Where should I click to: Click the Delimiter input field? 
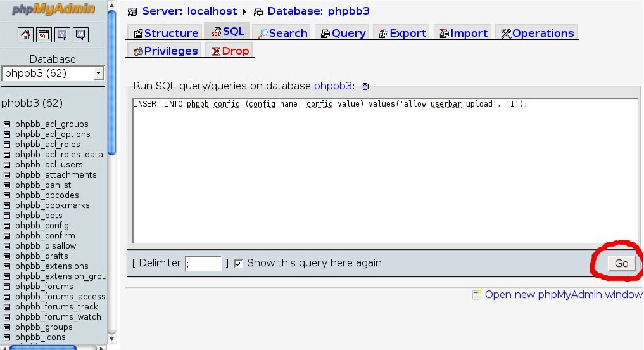(x=203, y=263)
